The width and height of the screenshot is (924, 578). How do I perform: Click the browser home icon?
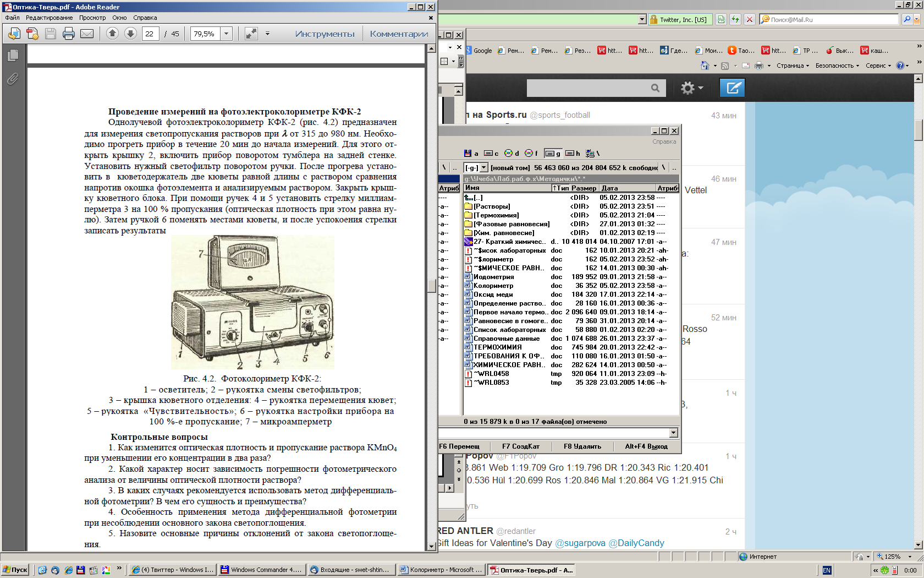(x=705, y=66)
